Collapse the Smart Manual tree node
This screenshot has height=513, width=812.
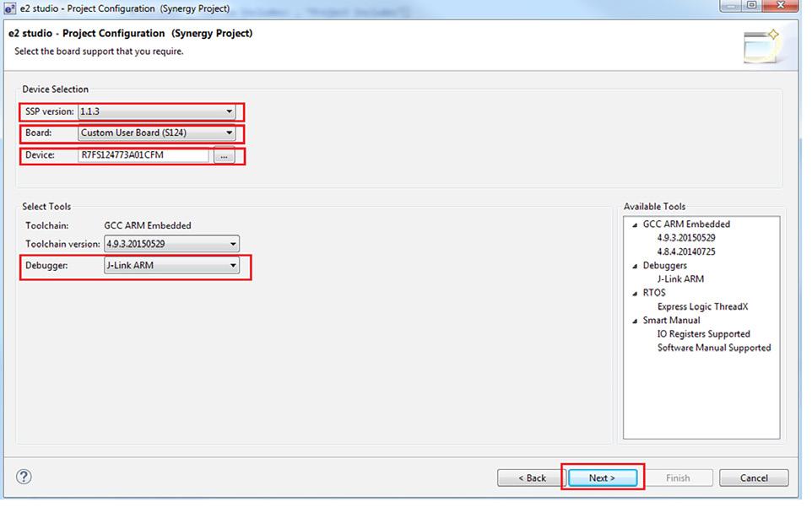click(635, 321)
